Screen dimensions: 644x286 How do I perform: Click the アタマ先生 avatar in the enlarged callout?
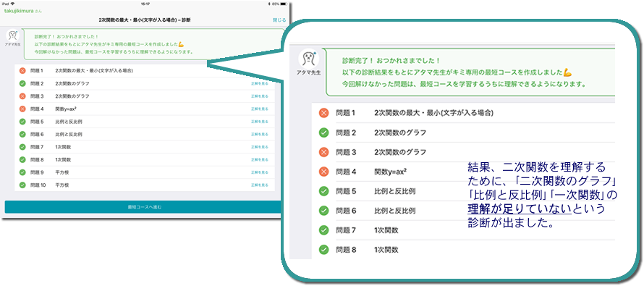(308, 59)
